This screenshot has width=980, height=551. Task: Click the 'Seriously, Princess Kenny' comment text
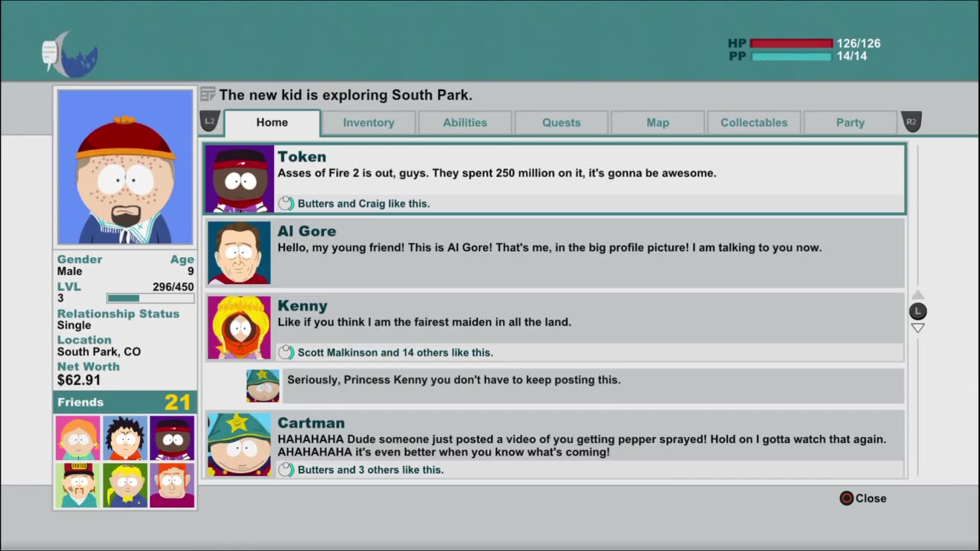[454, 380]
